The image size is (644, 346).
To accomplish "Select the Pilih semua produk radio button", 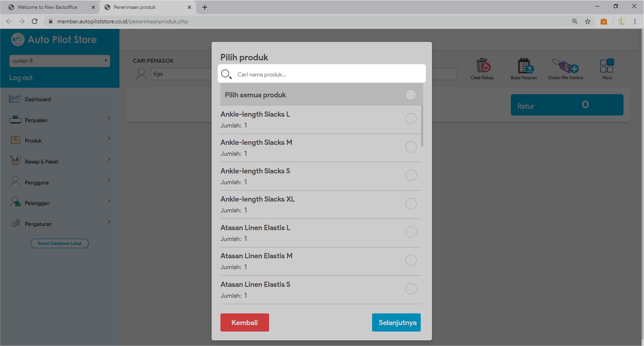I will pos(411,95).
